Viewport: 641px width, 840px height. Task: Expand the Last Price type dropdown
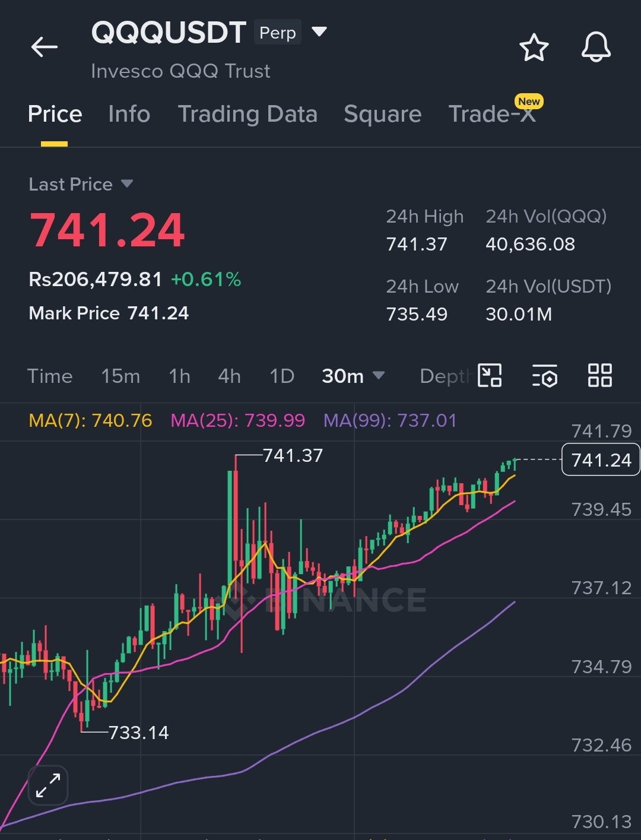click(x=127, y=184)
